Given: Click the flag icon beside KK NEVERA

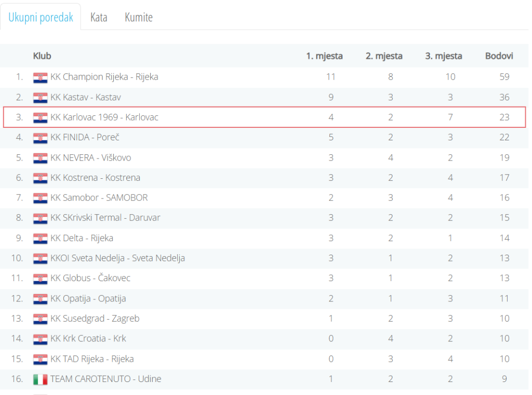Looking at the screenshot, I should click(x=40, y=158).
